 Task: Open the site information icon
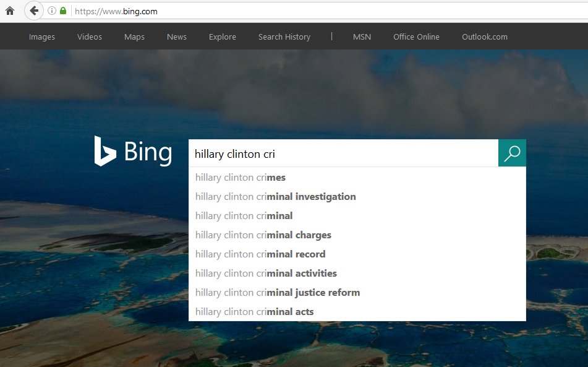[x=52, y=11]
